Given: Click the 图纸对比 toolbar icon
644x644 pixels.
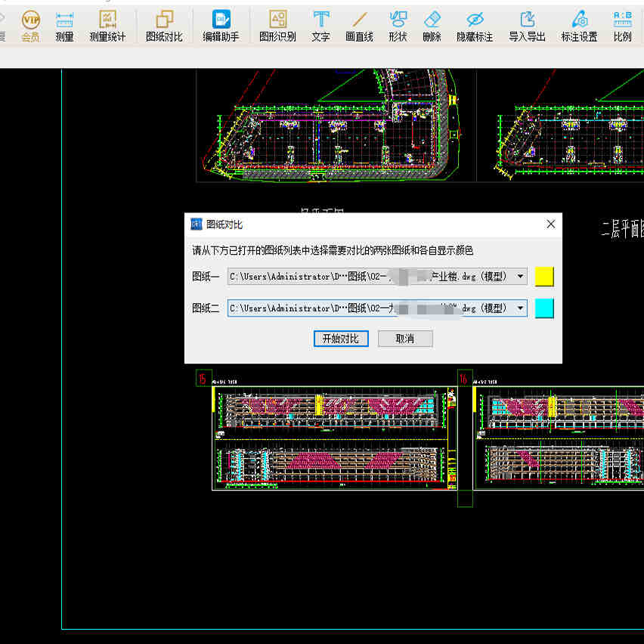Looking at the screenshot, I should tap(164, 26).
